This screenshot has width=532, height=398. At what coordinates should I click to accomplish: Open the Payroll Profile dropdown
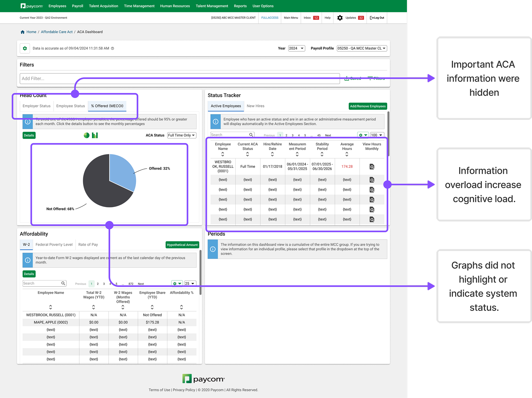362,48
